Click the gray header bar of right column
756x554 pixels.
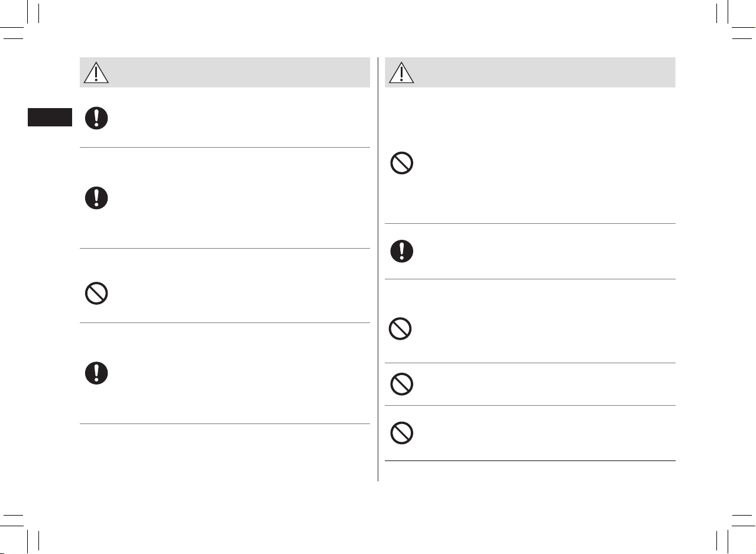(x=530, y=72)
